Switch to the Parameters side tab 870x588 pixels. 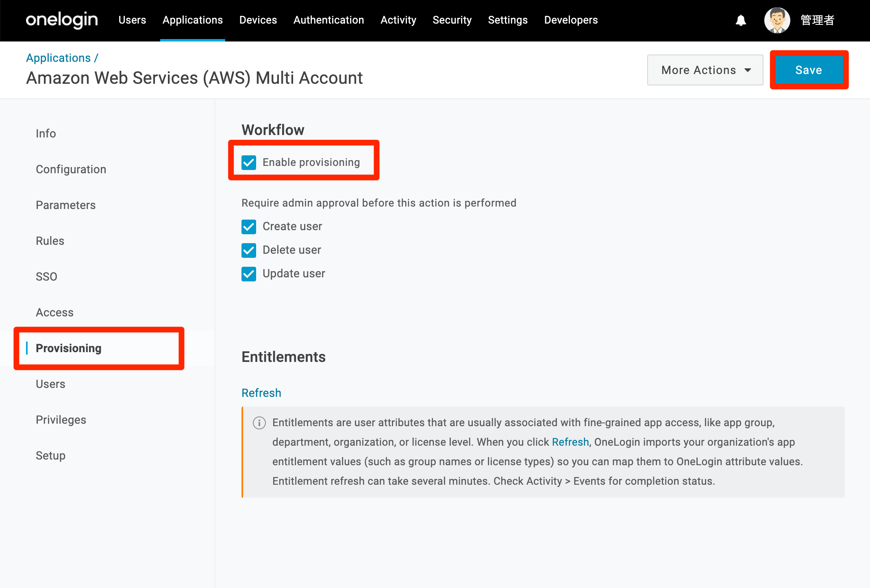(x=66, y=205)
